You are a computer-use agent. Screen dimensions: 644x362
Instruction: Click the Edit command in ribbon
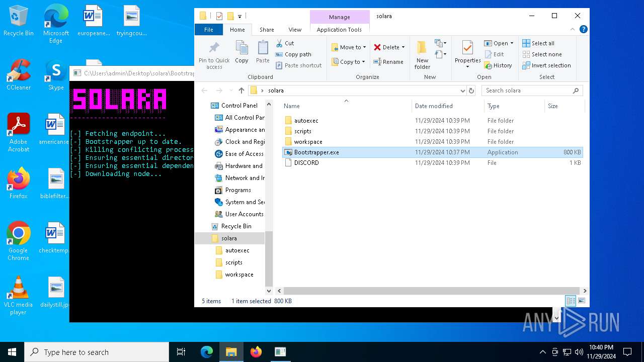coord(494,54)
